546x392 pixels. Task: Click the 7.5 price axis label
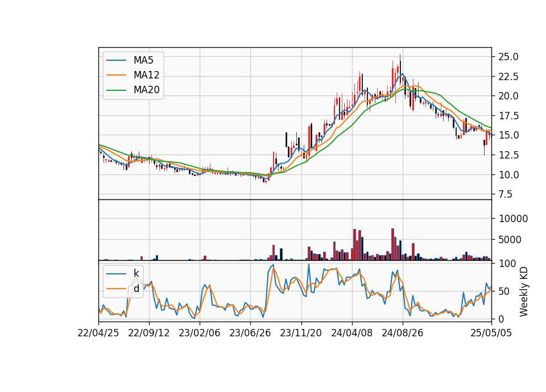(x=506, y=194)
